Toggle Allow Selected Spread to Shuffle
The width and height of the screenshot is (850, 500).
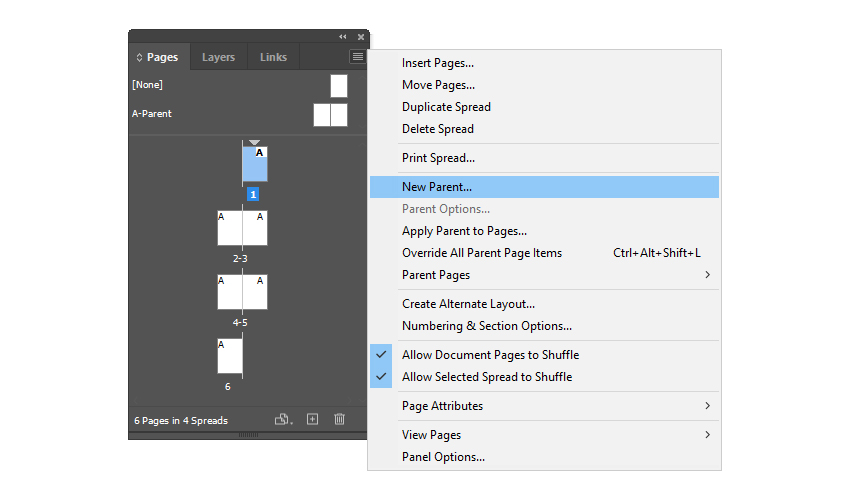pyautogui.click(x=544, y=377)
